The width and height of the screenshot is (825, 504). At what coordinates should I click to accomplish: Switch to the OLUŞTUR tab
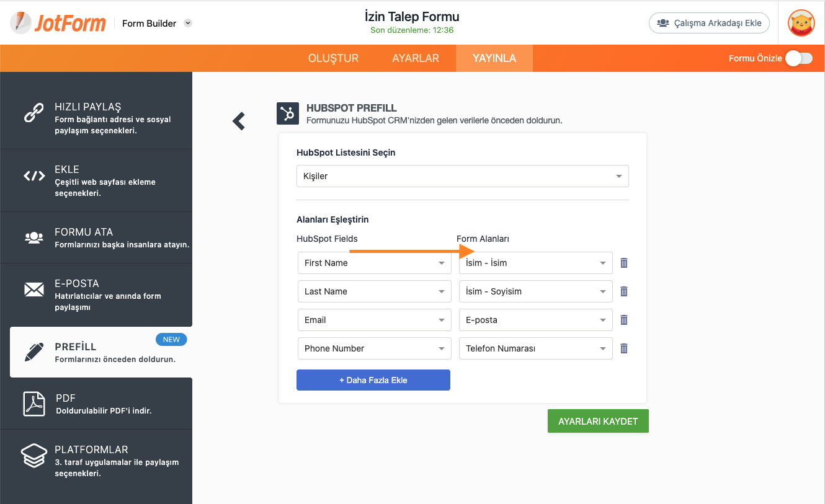click(333, 58)
